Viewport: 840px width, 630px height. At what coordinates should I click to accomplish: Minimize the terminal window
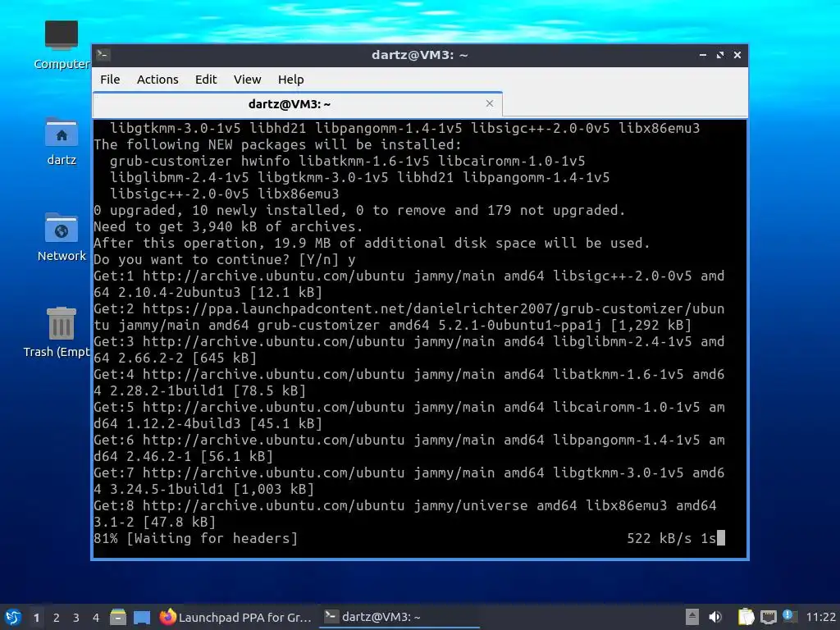pos(703,55)
